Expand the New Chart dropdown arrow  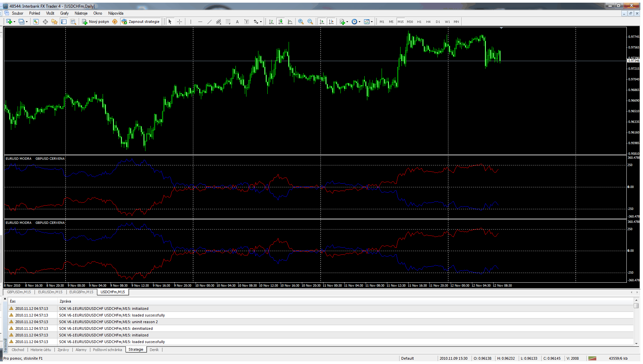tap(14, 22)
